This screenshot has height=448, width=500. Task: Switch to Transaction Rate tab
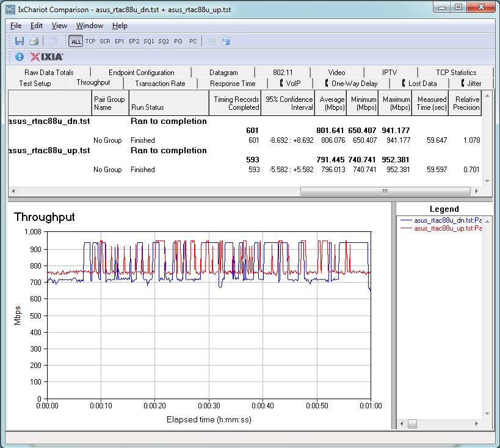(x=160, y=84)
